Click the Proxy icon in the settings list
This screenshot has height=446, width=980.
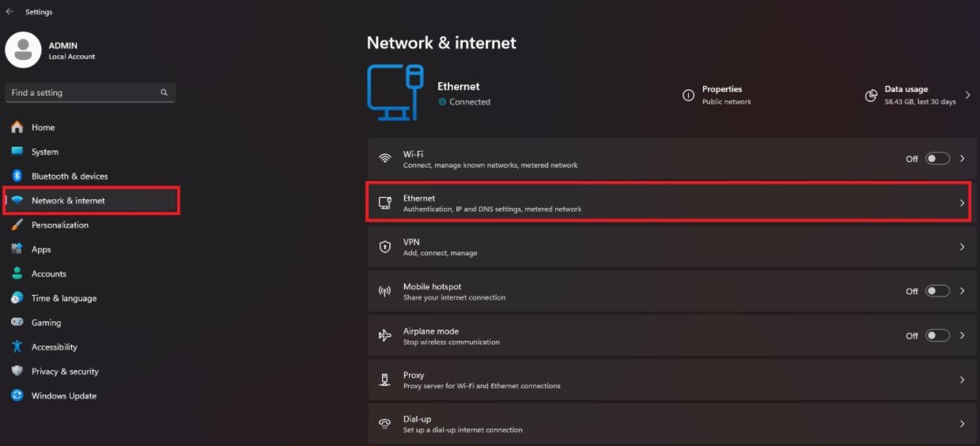click(385, 380)
